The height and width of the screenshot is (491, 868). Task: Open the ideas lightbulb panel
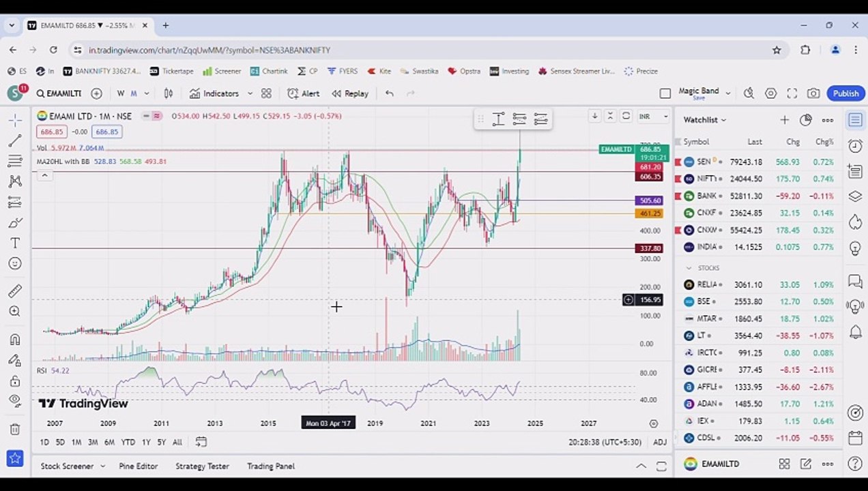point(855,248)
